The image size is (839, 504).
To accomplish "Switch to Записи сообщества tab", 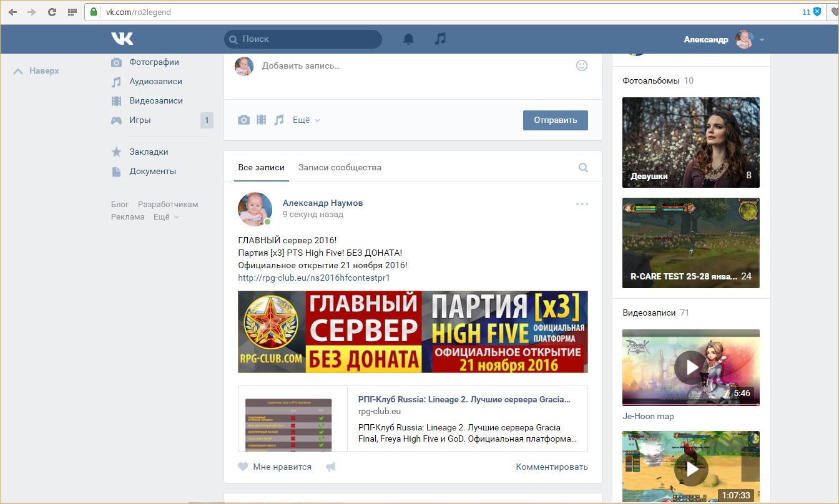I will click(340, 167).
